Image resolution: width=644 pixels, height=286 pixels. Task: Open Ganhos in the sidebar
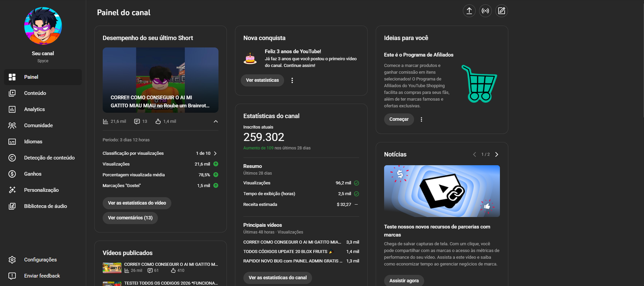pos(33,174)
